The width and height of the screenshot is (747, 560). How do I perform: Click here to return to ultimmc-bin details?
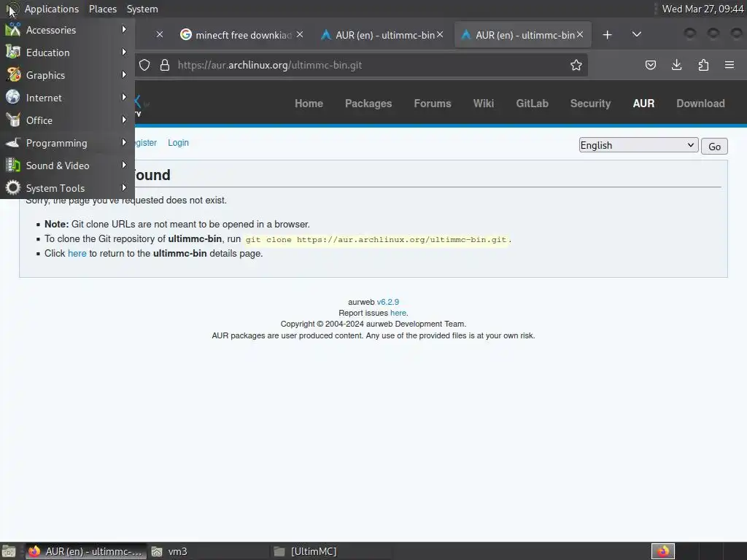coord(77,253)
